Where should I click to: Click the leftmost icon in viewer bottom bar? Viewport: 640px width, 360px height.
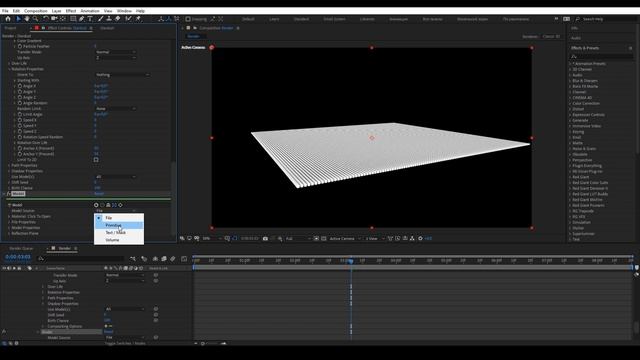(x=182, y=238)
